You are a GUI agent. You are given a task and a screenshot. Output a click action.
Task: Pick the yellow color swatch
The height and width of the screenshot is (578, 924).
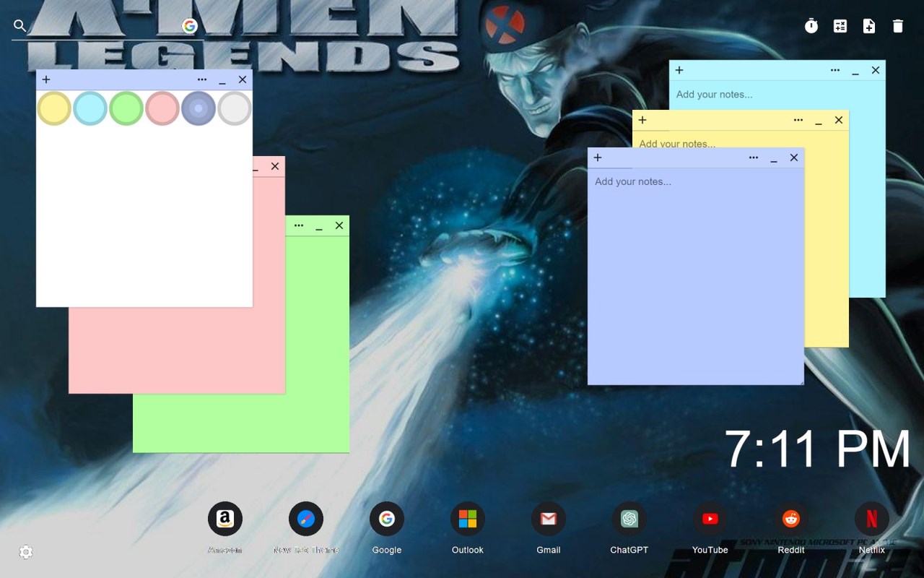click(54, 108)
